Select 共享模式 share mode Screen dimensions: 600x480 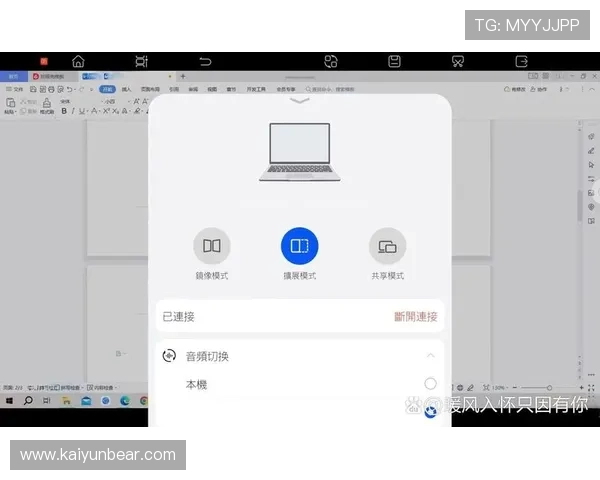(x=388, y=246)
